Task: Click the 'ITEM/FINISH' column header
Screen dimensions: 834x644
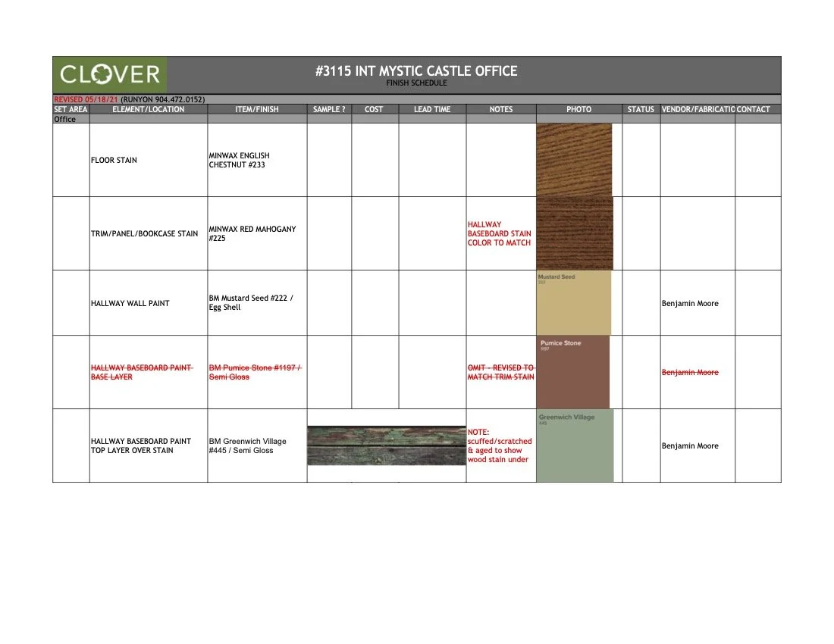Action: [x=257, y=109]
